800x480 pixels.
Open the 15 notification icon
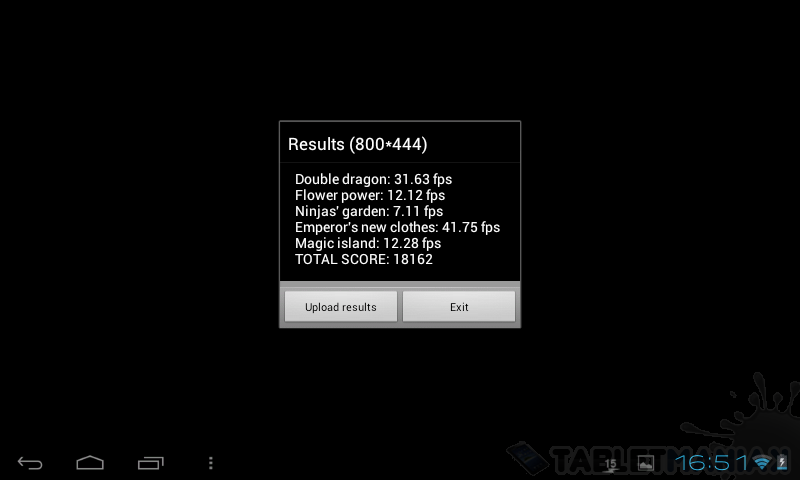[x=611, y=464]
